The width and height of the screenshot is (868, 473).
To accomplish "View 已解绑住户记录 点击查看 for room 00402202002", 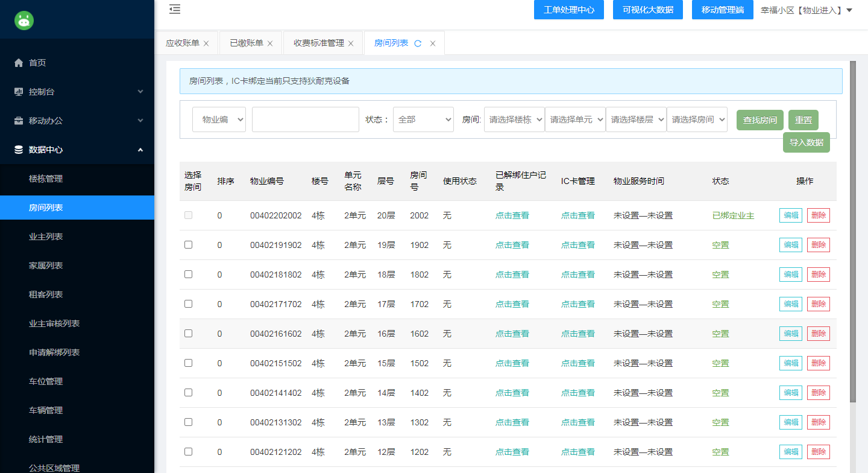I will (512, 215).
